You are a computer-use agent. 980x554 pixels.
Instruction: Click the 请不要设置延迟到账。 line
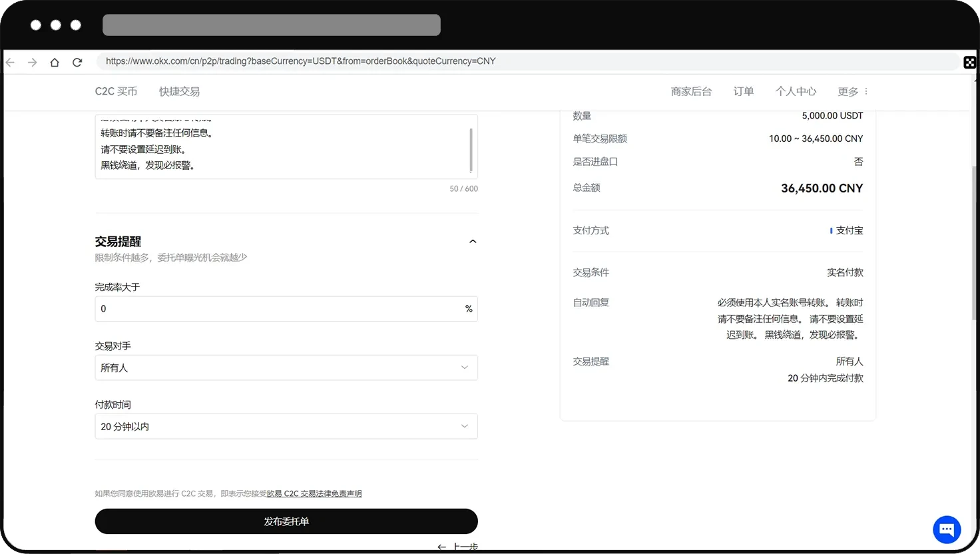[143, 149]
